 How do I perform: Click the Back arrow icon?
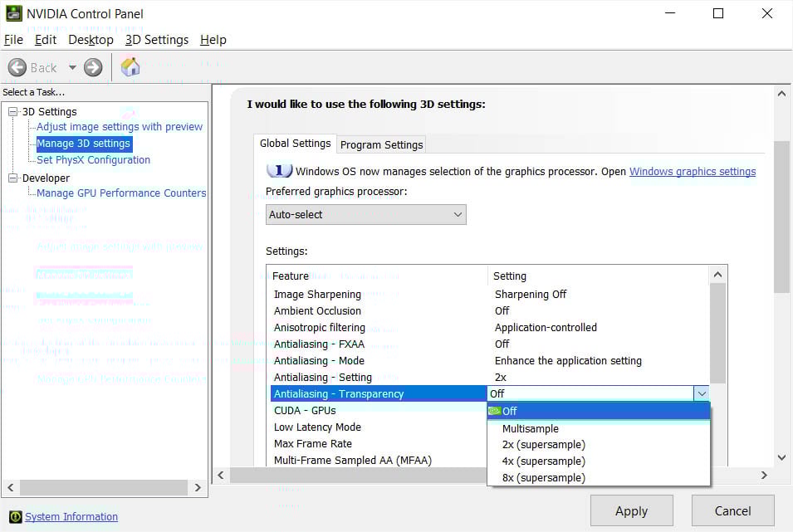(x=17, y=67)
